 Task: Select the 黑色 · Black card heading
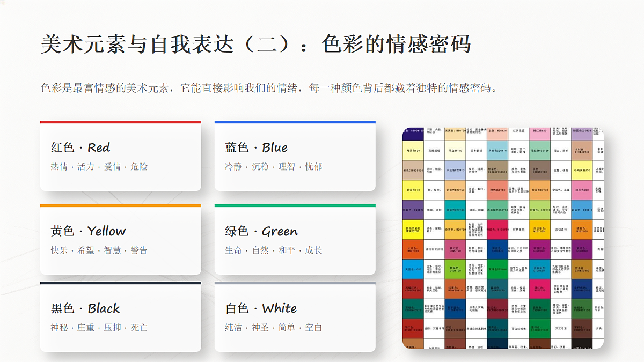point(85,308)
